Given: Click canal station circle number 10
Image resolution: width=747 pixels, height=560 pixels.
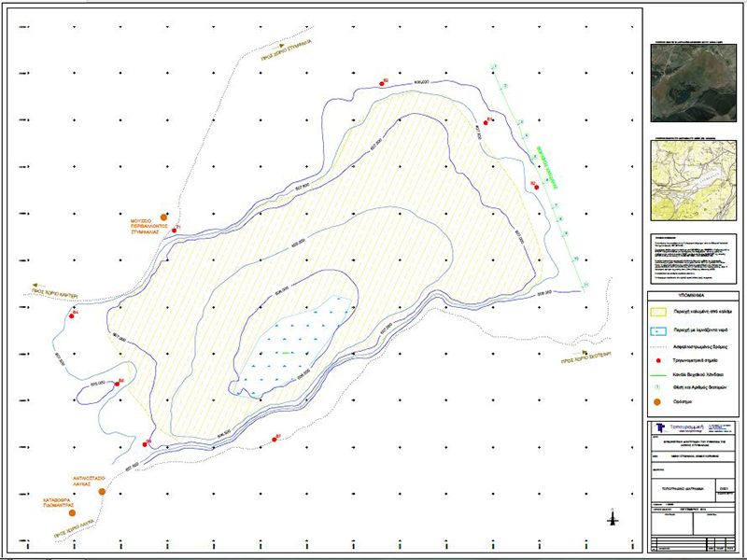Looking at the screenshot, I should [x=576, y=259].
